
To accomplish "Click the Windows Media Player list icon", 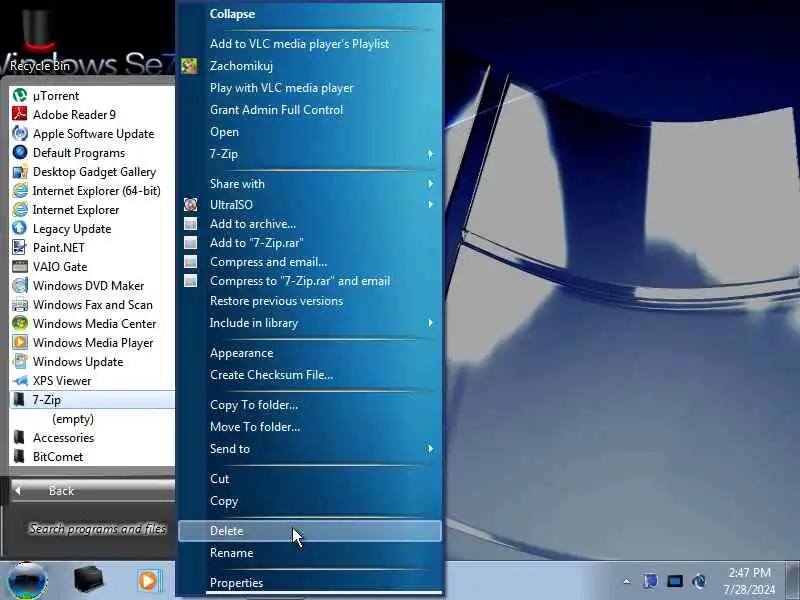I will [20, 342].
